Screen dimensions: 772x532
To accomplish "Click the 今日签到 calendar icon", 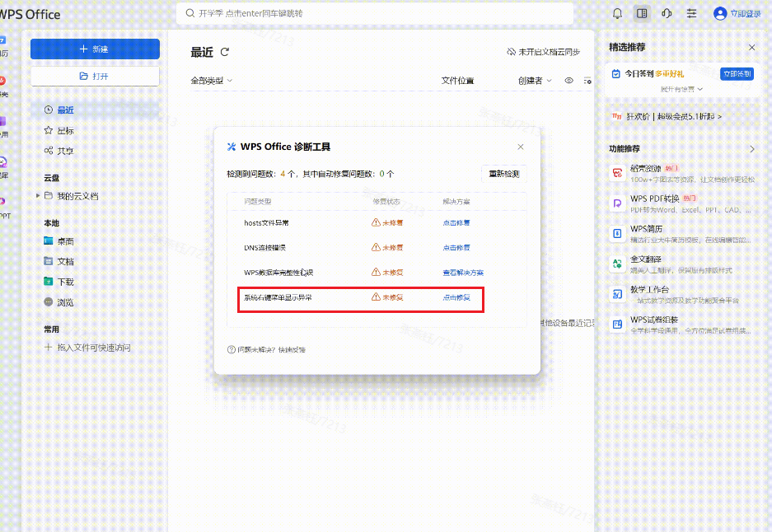I will pos(615,74).
